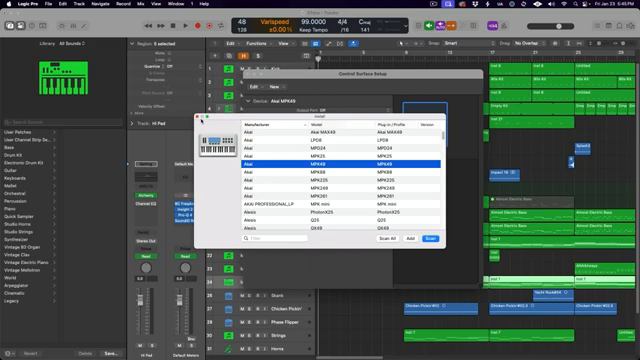Start recording with red Record button
The image size is (640, 360).
198,26
